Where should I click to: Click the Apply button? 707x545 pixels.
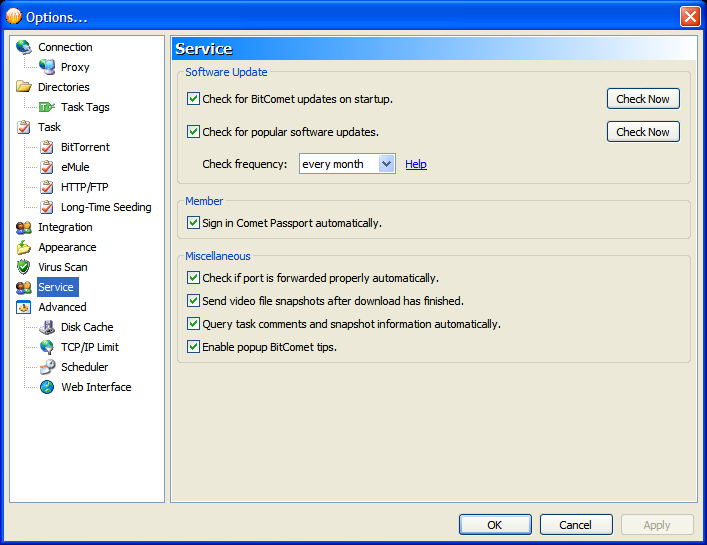pos(657,525)
